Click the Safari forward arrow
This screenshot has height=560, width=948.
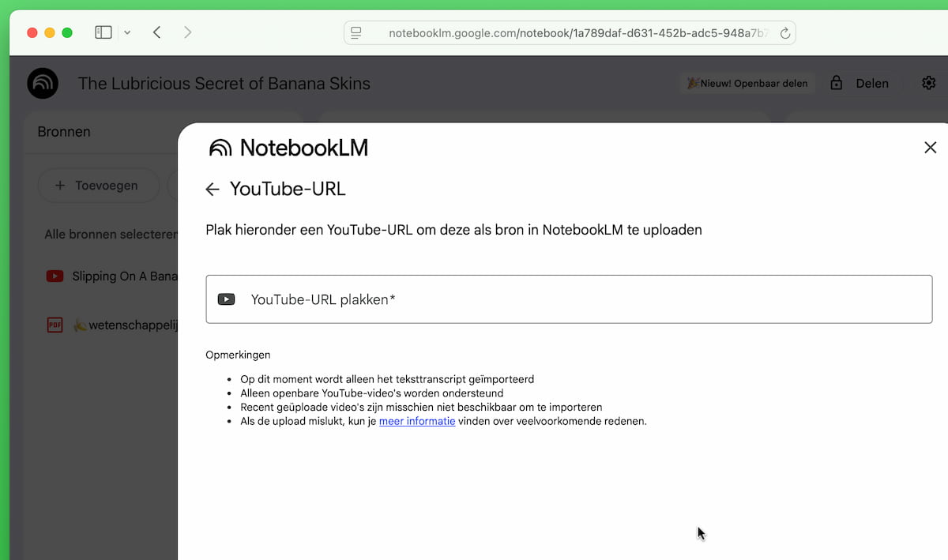[x=187, y=32]
